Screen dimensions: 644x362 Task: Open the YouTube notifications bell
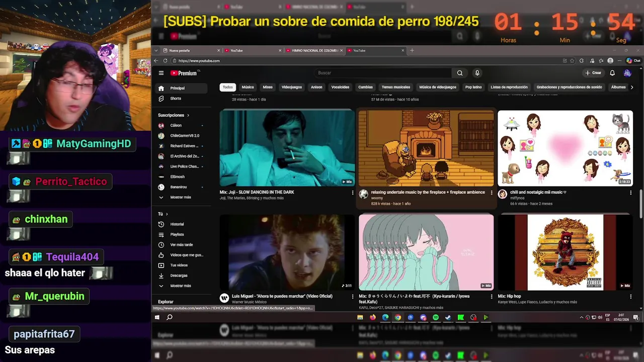coord(612,73)
